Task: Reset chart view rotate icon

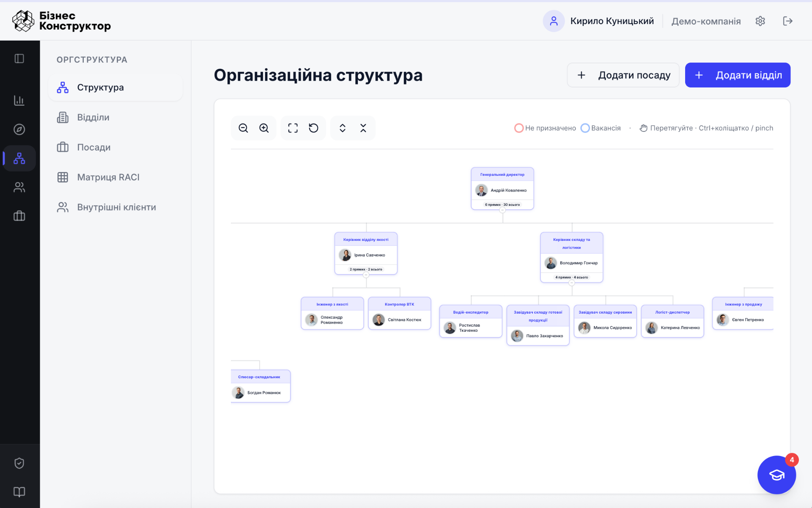Action: (x=313, y=128)
